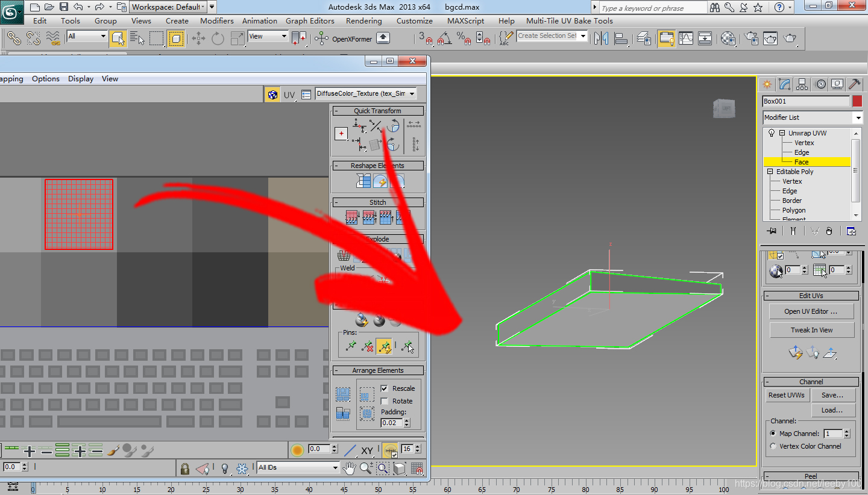
Task: Click the Open File folder icon
Action: coord(49,7)
